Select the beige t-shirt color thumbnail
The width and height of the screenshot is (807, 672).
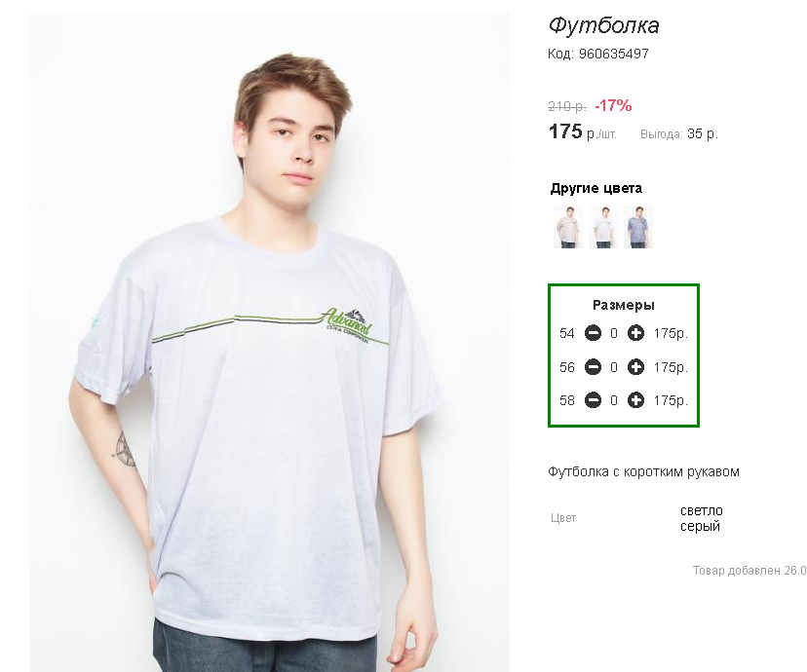[x=567, y=226]
